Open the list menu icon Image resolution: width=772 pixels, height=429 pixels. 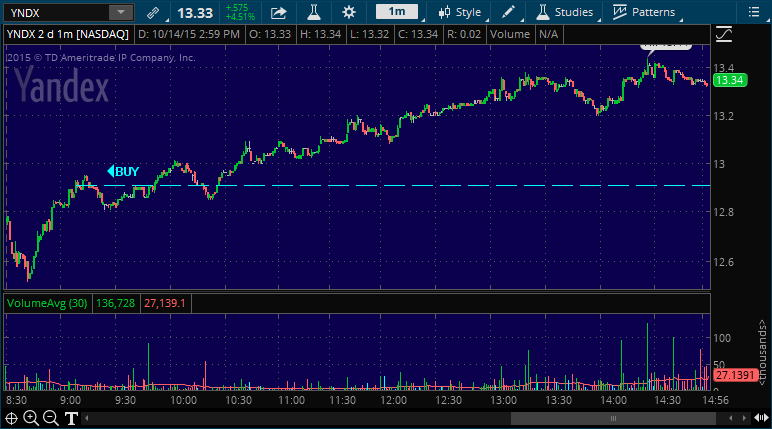[754, 12]
